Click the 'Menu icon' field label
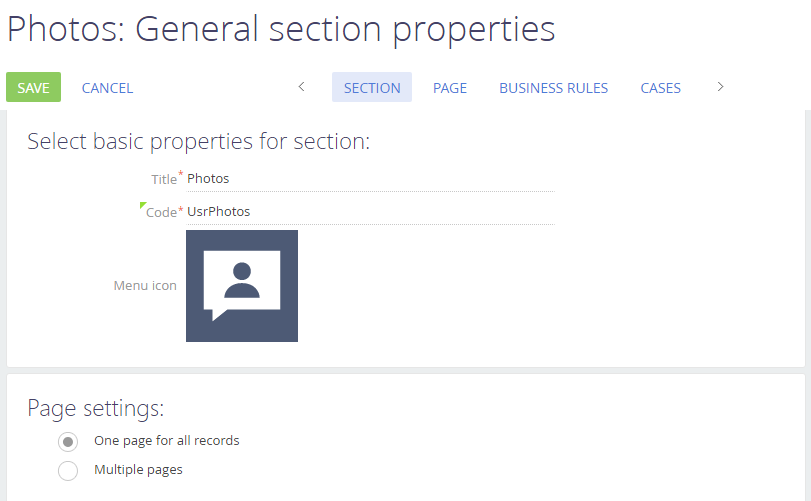Screen dimensions: 811x501 click(145, 286)
